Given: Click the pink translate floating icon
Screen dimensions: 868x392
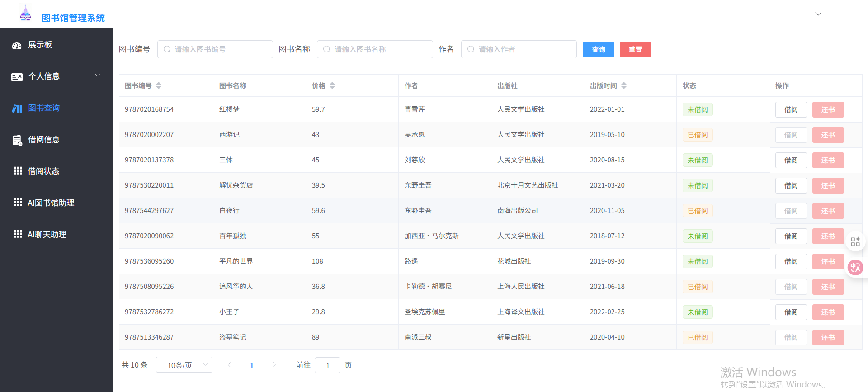Looking at the screenshot, I should (855, 268).
